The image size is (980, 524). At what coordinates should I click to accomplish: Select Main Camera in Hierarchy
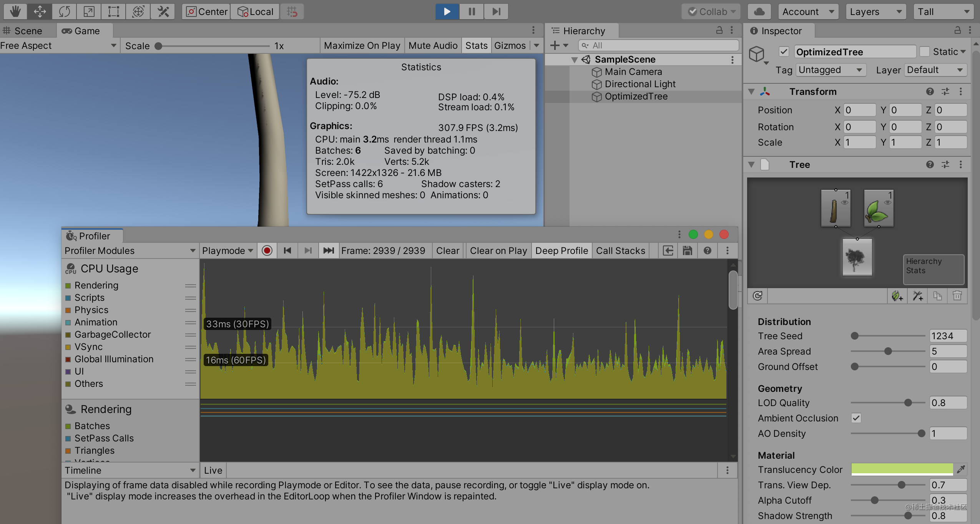633,72
